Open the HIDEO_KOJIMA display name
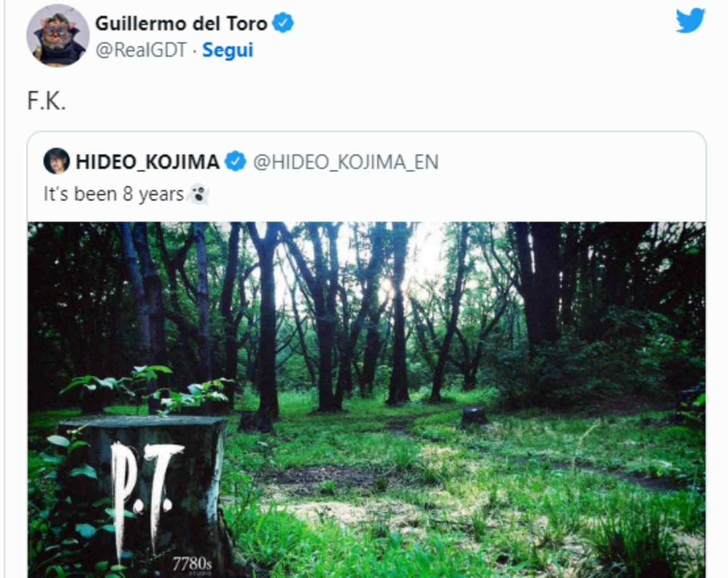The width and height of the screenshot is (728, 578). click(x=147, y=162)
